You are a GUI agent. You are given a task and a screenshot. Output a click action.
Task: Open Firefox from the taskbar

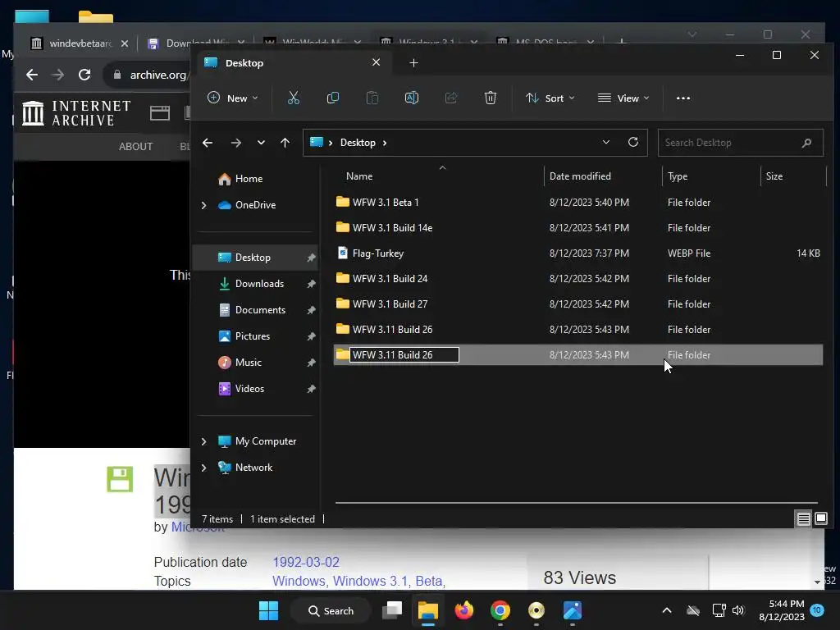pos(464,610)
